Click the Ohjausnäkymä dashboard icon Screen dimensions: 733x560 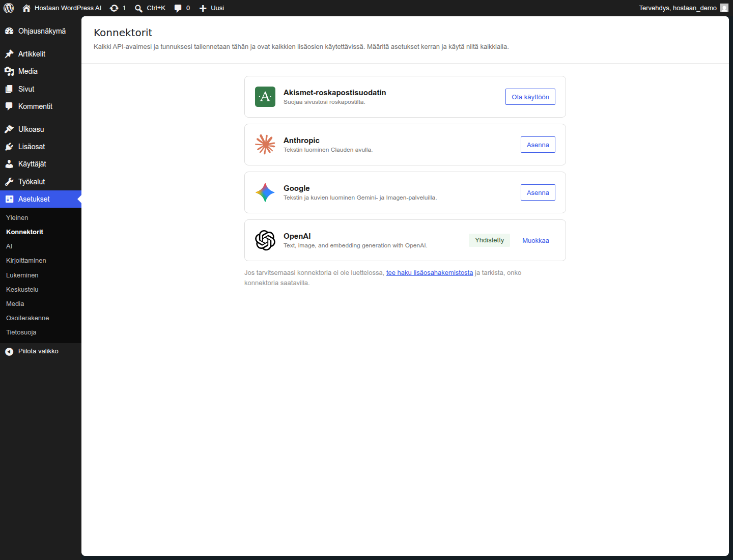coord(9,31)
